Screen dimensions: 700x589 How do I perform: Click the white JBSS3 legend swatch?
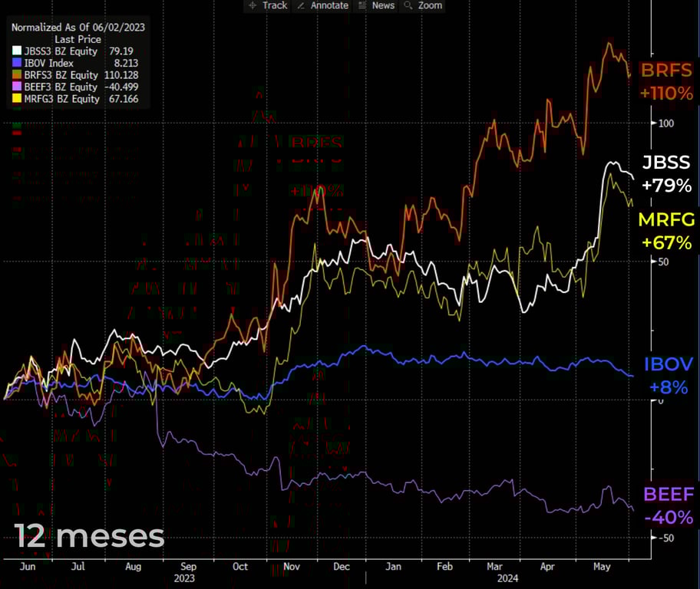pos(17,51)
